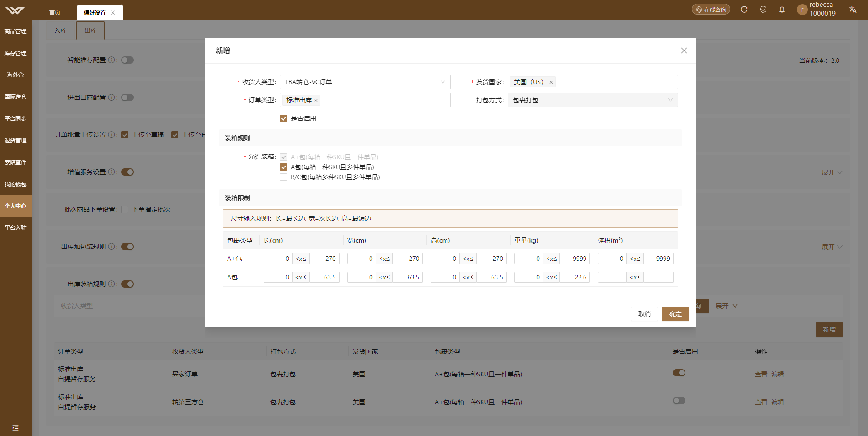Click the refresh icon in top bar
The image size is (868, 436).
point(744,10)
